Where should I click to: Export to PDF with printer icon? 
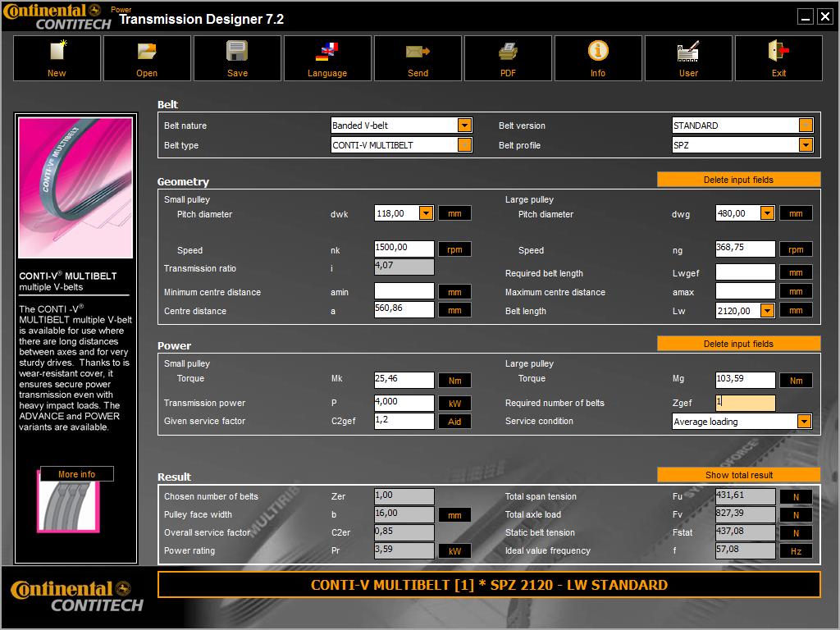tap(508, 58)
